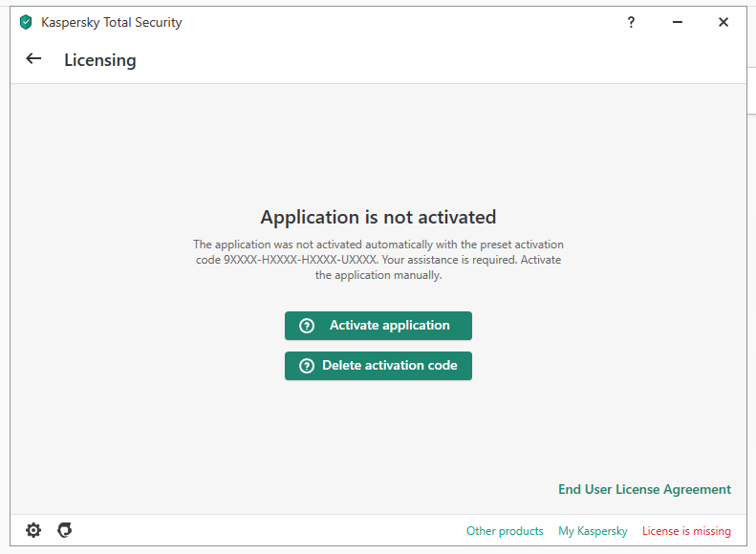The height and width of the screenshot is (554, 756).
Task: Close the Kaspersky window with the X
Action: tap(724, 22)
